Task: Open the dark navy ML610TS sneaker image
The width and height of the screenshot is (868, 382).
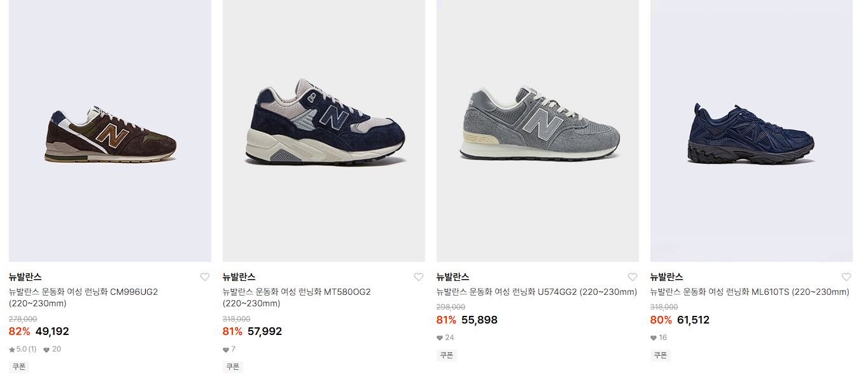Action: (752, 130)
